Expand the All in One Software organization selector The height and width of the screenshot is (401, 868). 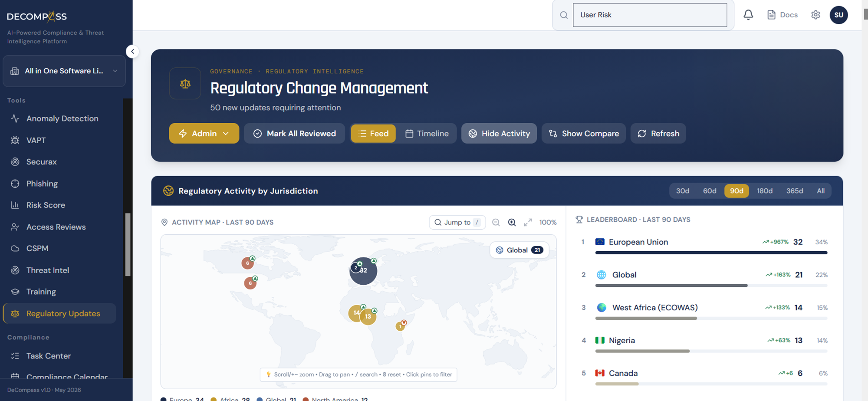point(64,71)
